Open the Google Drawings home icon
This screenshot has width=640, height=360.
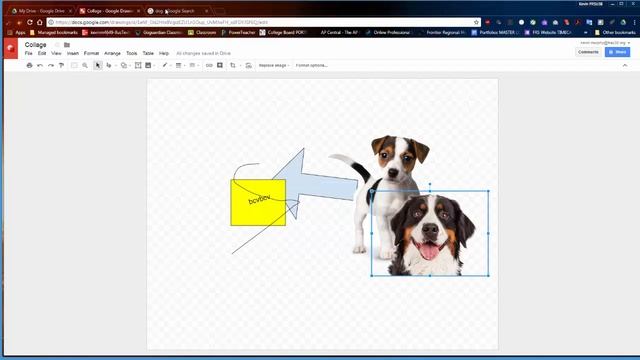(x=11, y=49)
